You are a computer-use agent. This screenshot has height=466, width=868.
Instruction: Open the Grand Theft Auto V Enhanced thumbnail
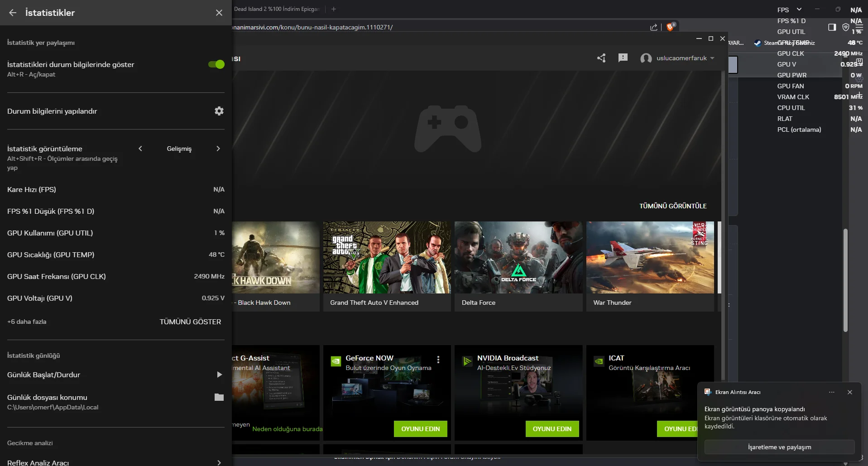pyautogui.click(x=387, y=257)
